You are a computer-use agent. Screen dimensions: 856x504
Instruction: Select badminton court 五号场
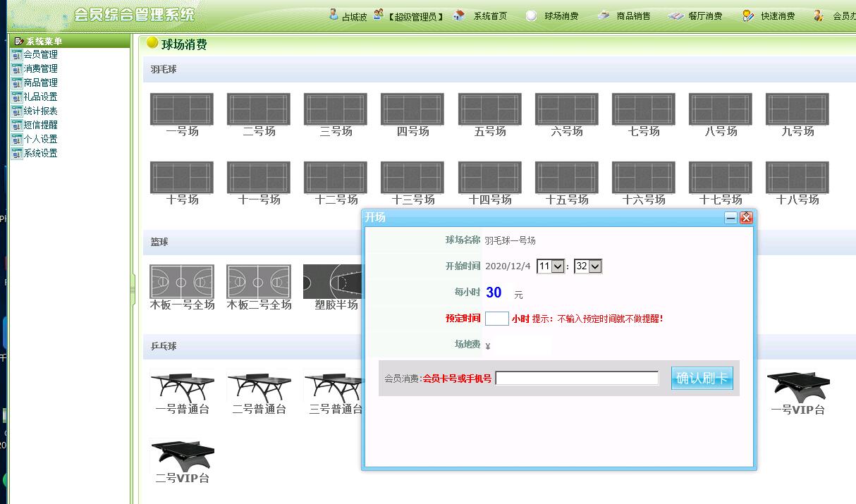[x=490, y=115]
